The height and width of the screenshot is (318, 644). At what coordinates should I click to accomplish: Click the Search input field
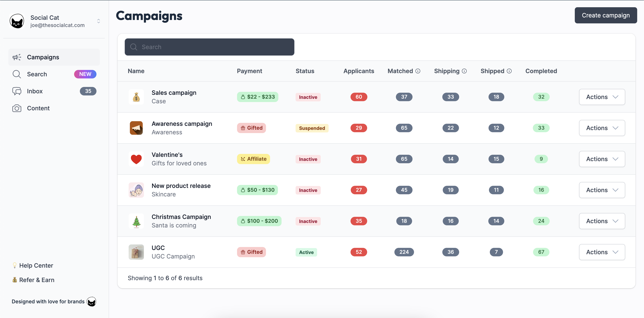coord(210,47)
